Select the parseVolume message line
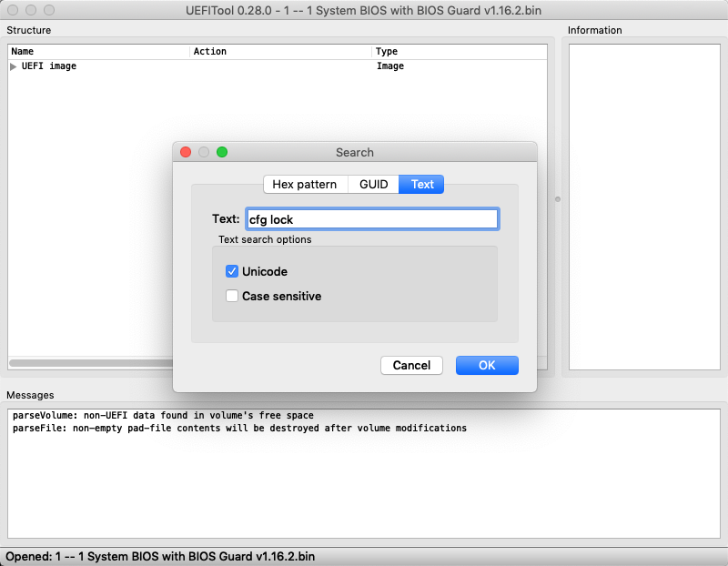 pyautogui.click(x=162, y=416)
